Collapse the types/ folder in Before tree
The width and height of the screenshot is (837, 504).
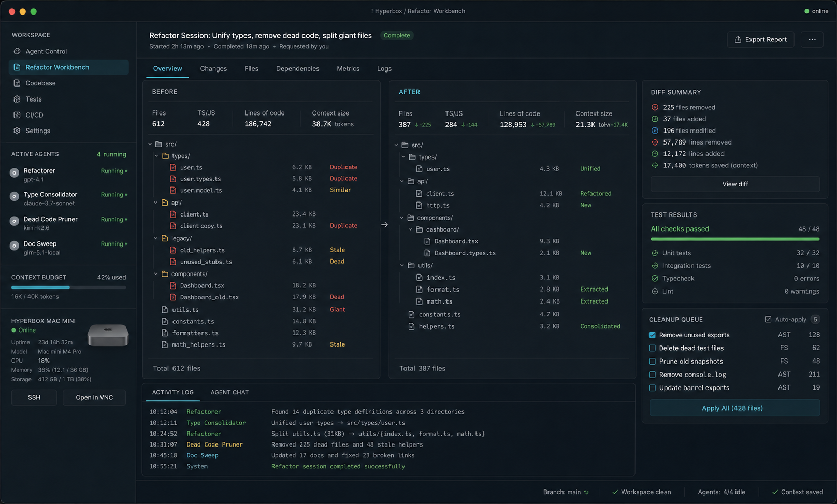click(x=156, y=155)
